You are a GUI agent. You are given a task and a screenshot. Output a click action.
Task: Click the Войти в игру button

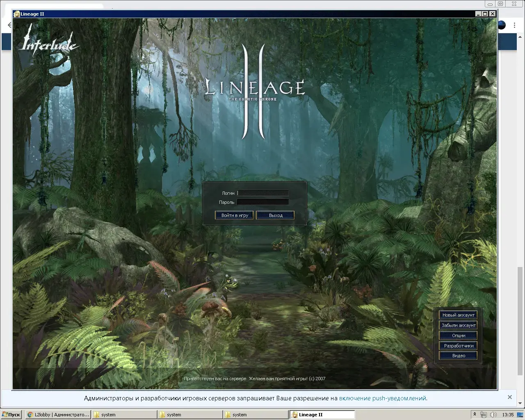pyautogui.click(x=234, y=215)
